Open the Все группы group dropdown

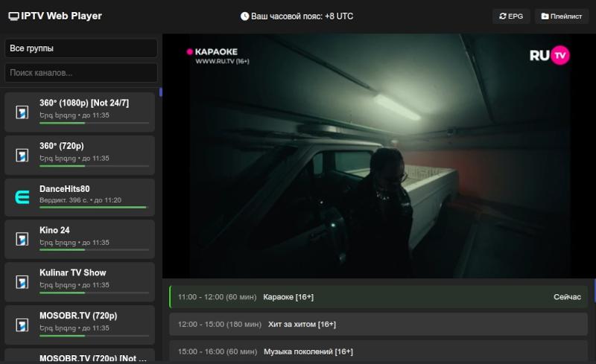pos(81,48)
